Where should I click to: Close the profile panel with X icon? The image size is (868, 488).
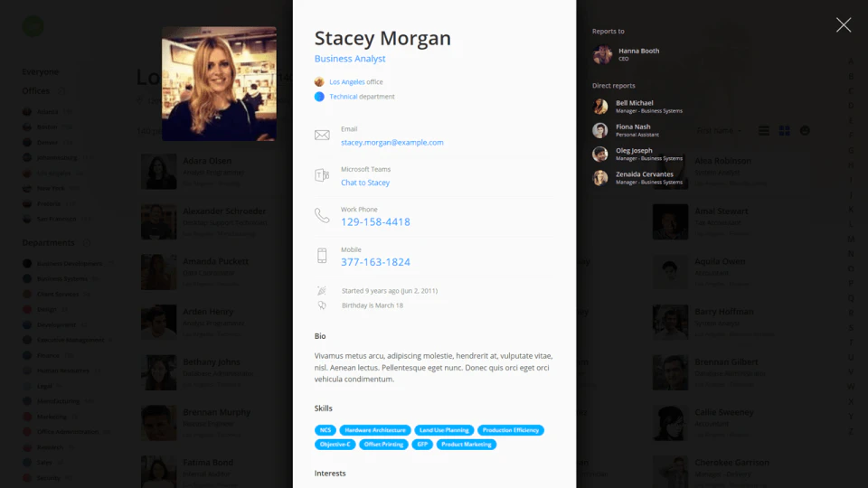[843, 25]
